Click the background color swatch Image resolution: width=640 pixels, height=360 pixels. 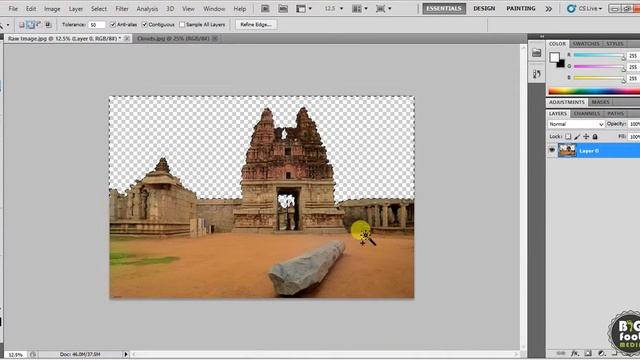pyautogui.click(x=561, y=64)
